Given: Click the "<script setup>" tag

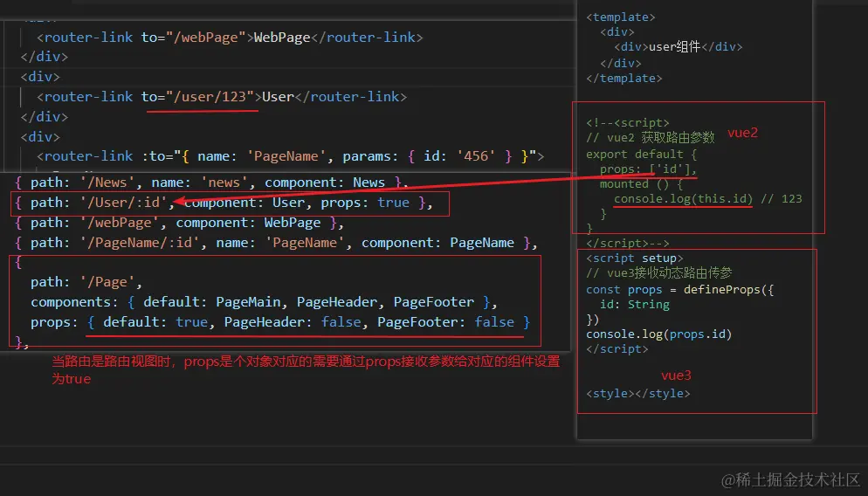Looking at the screenshot, I should coord(634,258).
